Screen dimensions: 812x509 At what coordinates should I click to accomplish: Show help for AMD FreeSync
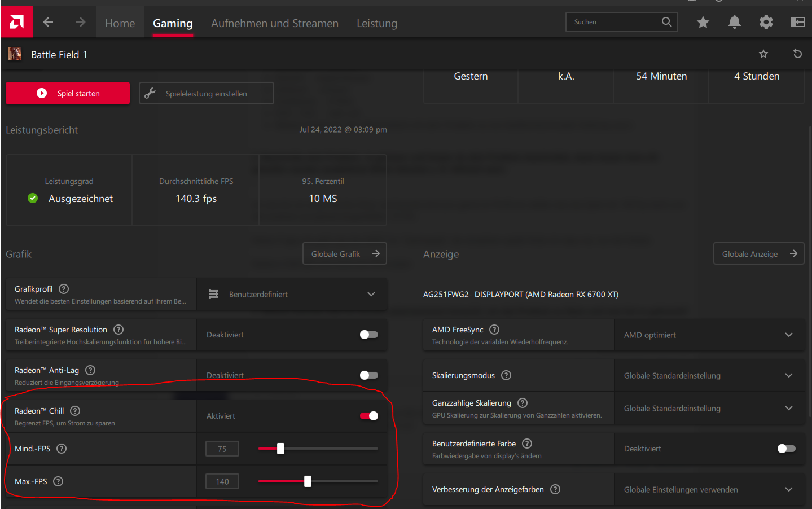tap(494, 330)
